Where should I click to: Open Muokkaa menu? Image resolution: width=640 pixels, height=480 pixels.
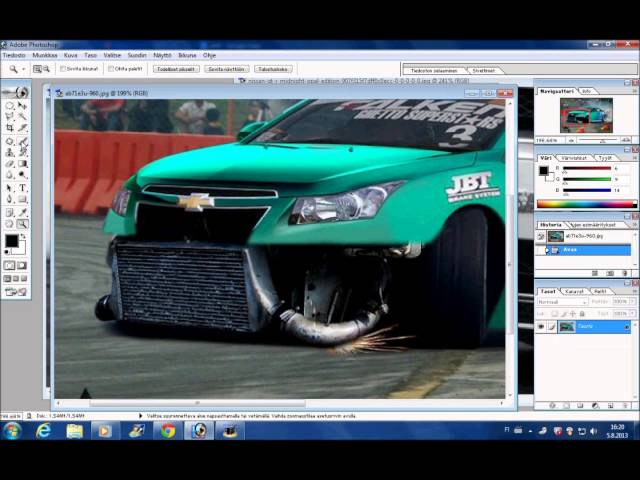[x=44, y=55]
